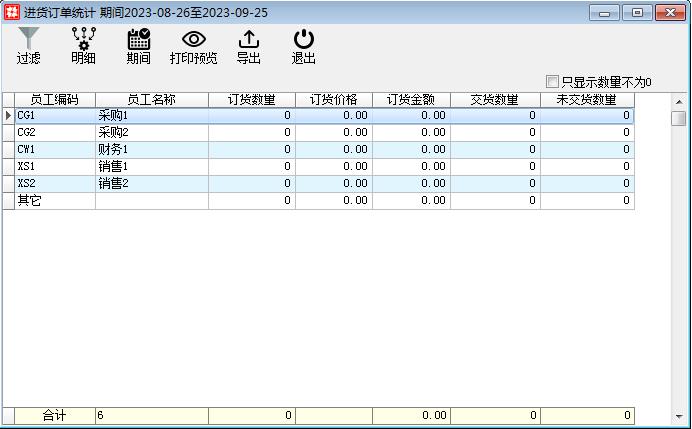The height and width of the screenshot is (429, 692).
Task: Enable the 只显示数量不为0 checkbox
Action: [x=552, y=82]
